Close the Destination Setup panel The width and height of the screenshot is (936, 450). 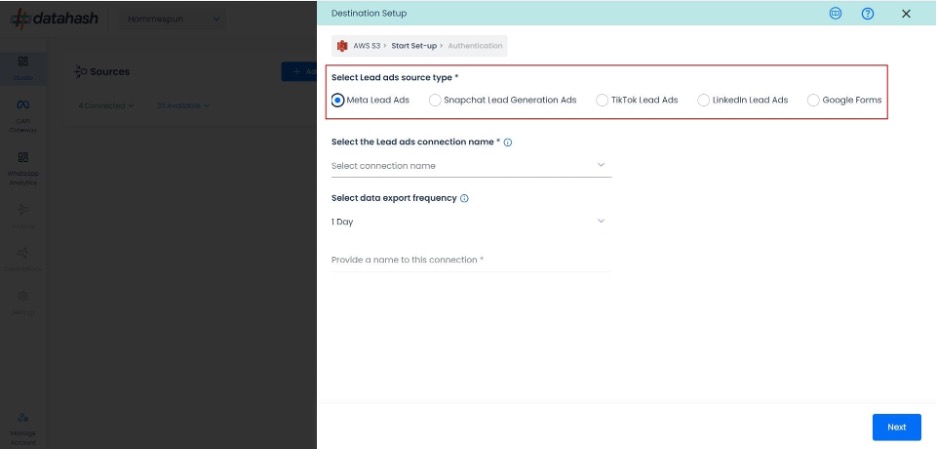(906, 14)
